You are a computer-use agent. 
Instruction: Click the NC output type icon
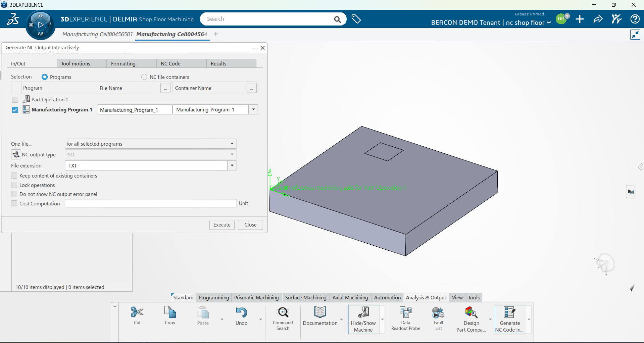[x=16, y=154]
